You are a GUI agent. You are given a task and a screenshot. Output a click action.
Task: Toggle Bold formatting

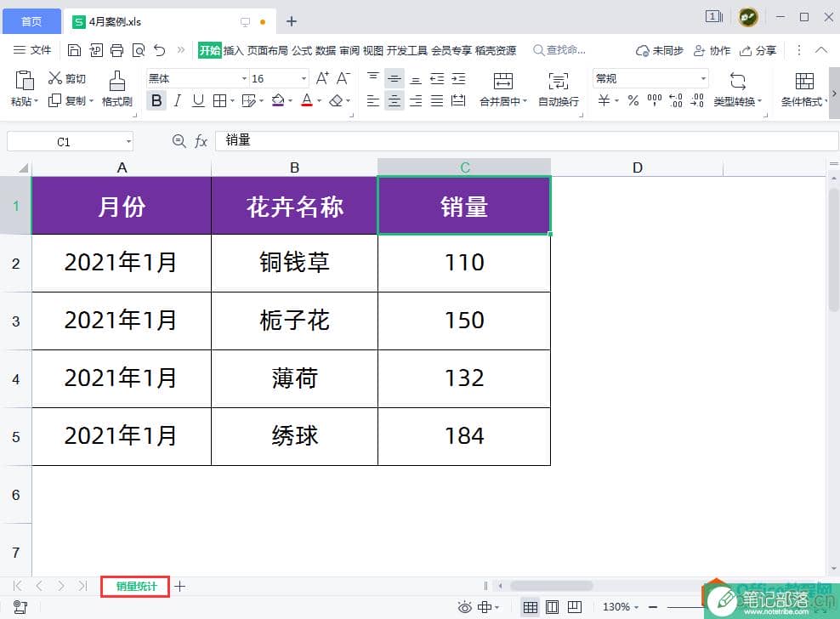point(156,100)
